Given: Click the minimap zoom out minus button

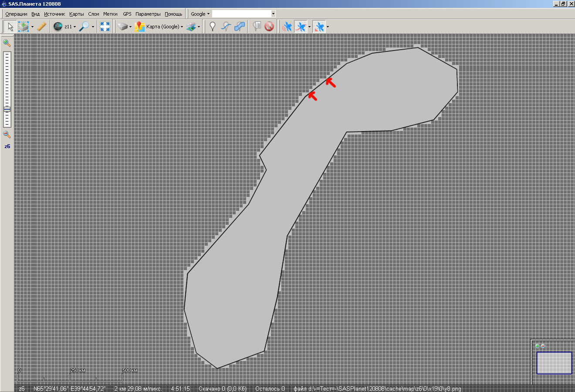Looking at the screenshot, I should [543, 346].
